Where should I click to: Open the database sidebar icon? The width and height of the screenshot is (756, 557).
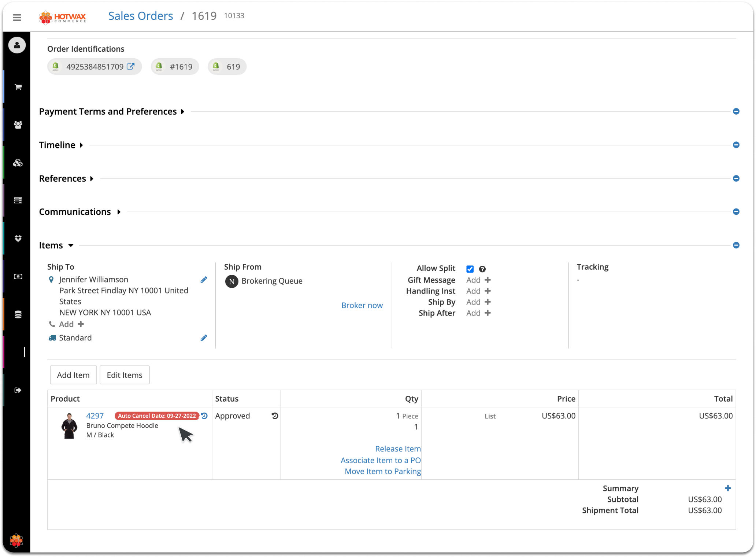click(18, 314)
